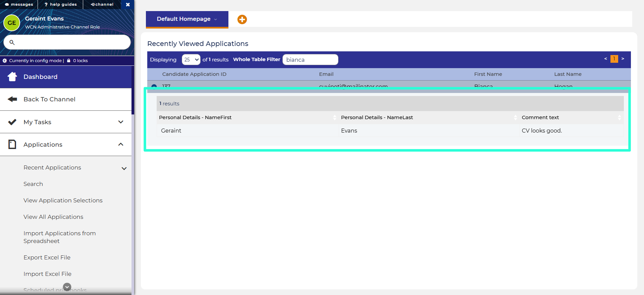Click the Dashboard home icon

(x=12, y=77)
